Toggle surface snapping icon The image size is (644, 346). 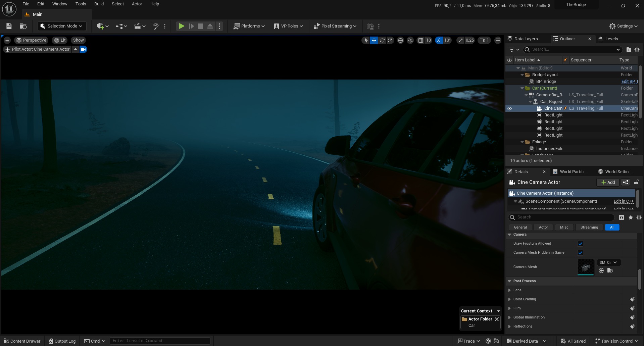[410, 40]
